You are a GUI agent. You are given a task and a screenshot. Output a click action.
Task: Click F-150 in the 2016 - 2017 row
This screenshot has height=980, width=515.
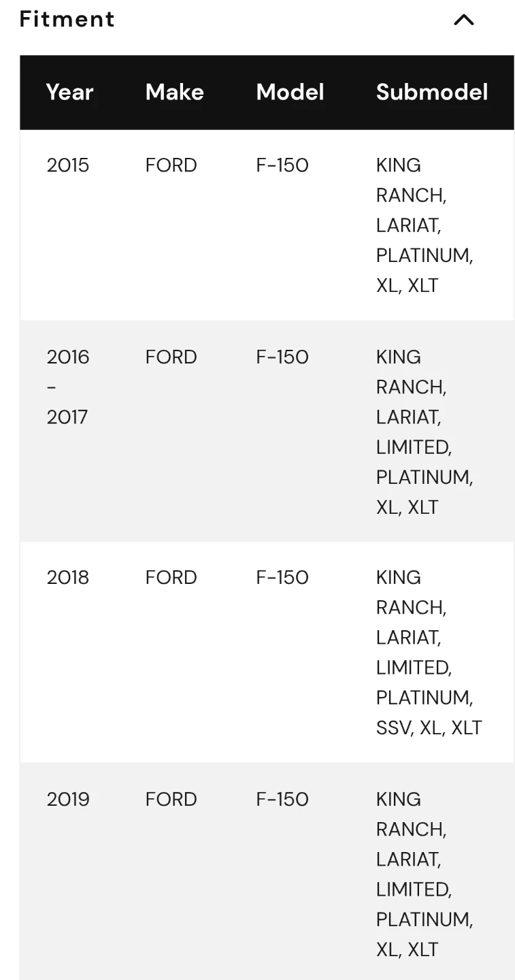pos(282,357)
